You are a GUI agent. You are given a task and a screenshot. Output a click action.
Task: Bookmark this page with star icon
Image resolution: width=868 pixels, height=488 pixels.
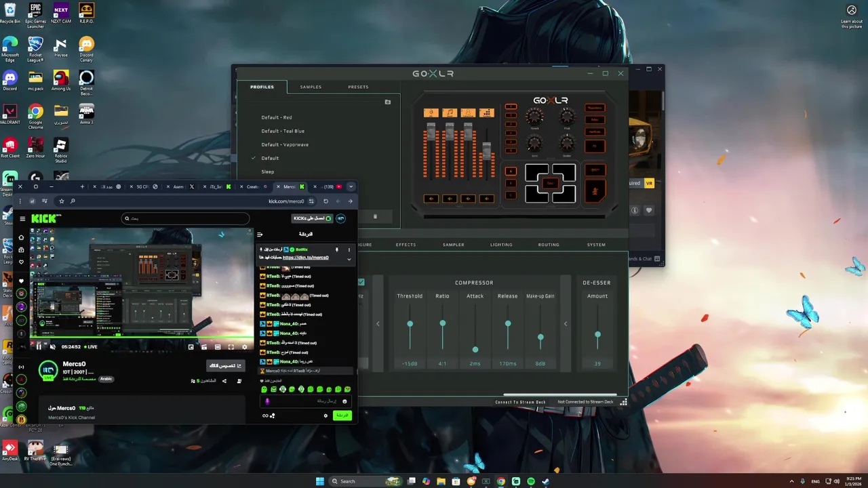click(61, 201)
